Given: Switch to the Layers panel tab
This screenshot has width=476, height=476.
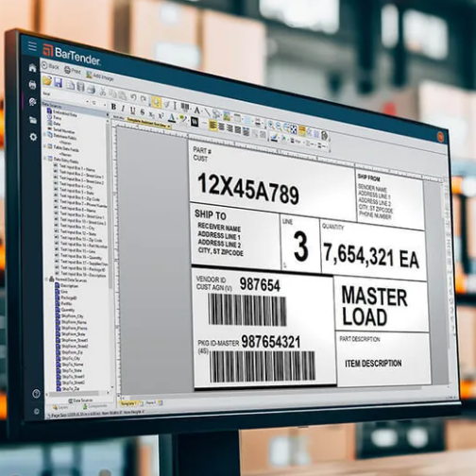Looking at the screenshot, I should [60, 408].
